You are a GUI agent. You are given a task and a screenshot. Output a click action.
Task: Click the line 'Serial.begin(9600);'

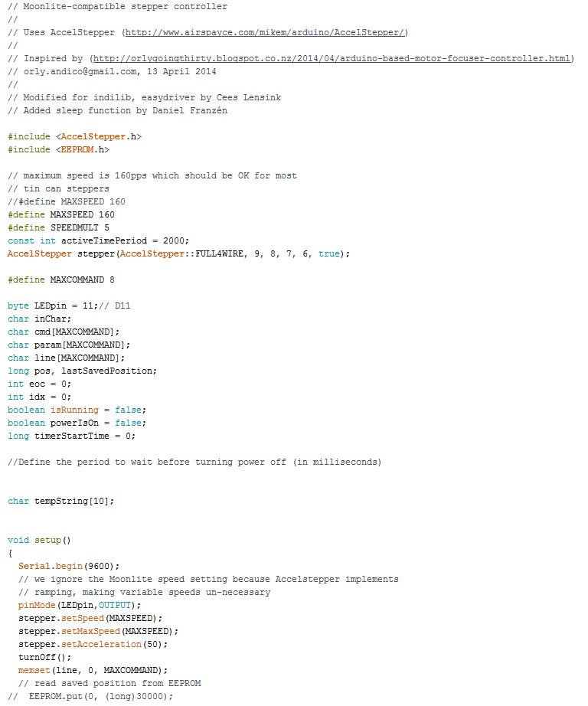[69, 567]
